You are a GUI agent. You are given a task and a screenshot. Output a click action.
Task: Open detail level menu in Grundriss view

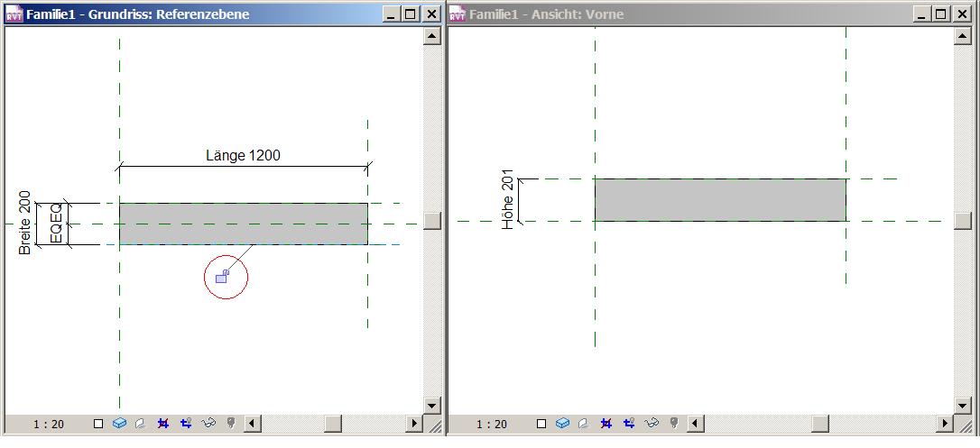tap(98, 424)
